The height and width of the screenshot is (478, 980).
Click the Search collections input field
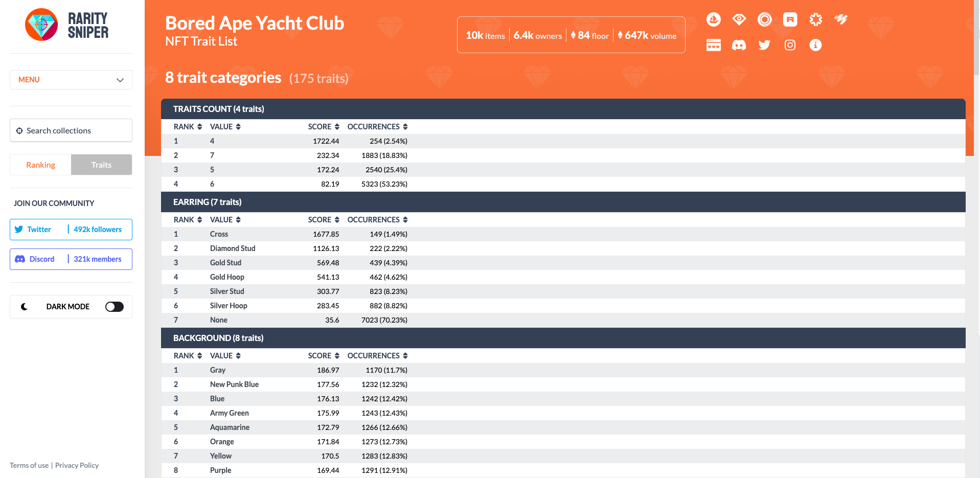click(x=71, y=130)
